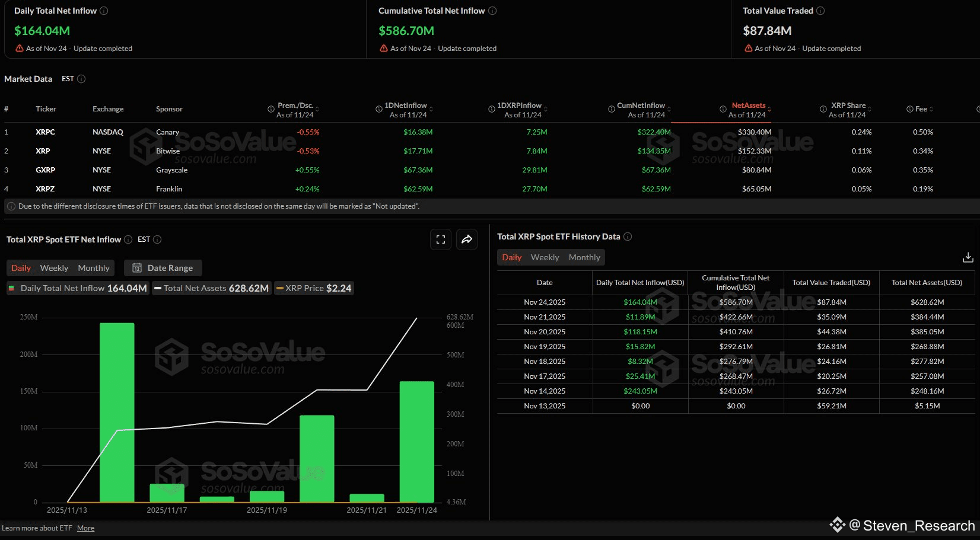Click the $385.05M net assets cell
Viewport: 980px width, 540px height.
(927, 332)
